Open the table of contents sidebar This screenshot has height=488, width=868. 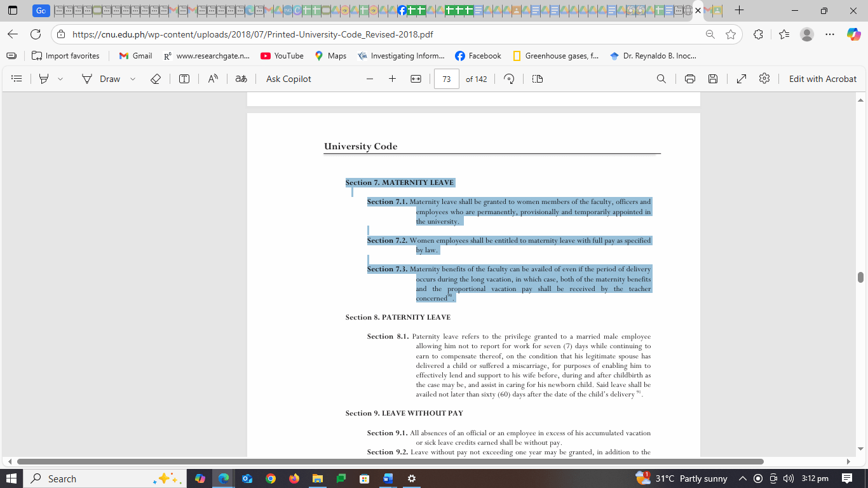pyautogui.click(x=17, y=79)
